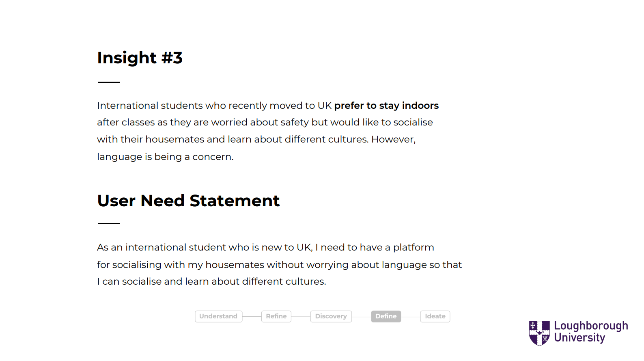
Task: Select the Insight #3 heading
Action: point(140,58)
